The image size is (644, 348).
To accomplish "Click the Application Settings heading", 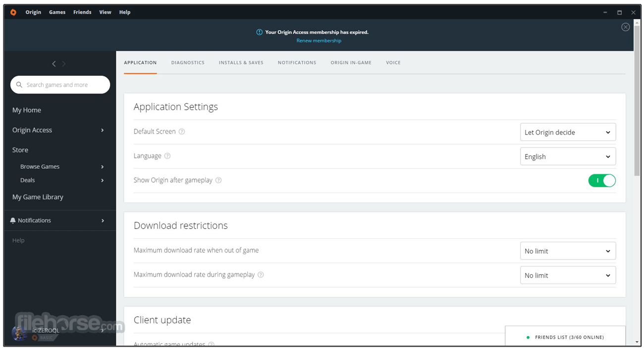I will coord(176,107).
